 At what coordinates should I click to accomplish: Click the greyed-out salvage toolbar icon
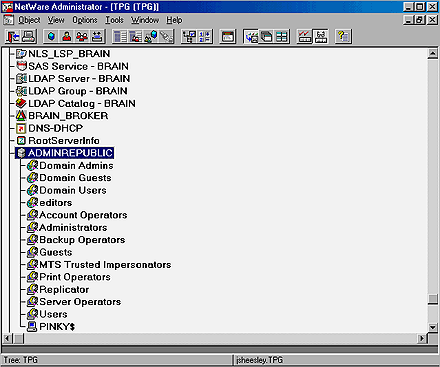[166, 36]
